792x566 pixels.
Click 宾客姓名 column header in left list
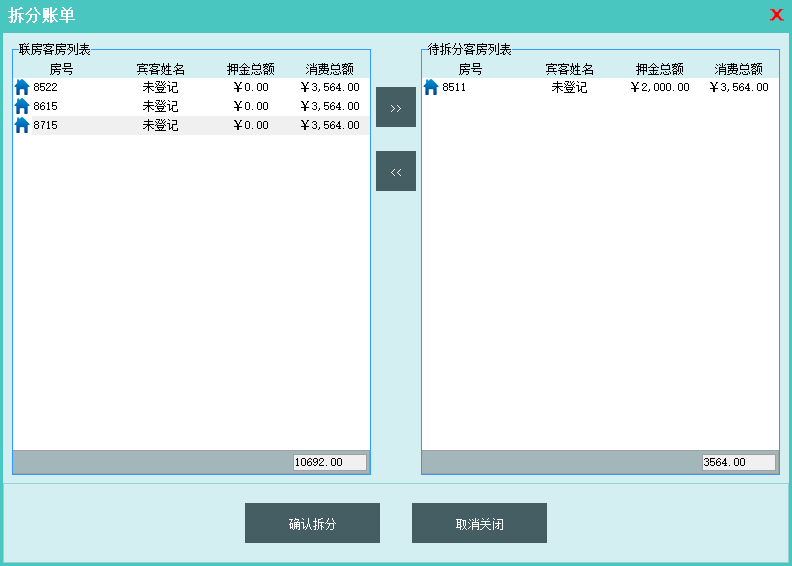[x=160, y=69]
